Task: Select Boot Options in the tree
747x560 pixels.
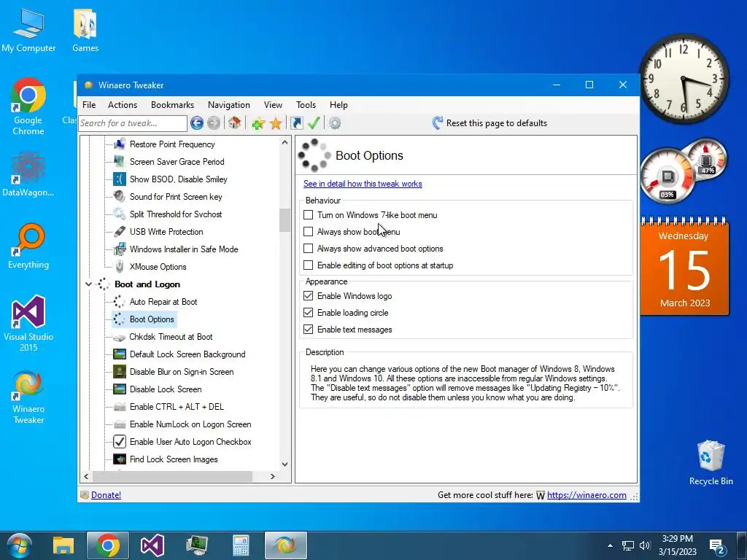Action: click(152, 319)
